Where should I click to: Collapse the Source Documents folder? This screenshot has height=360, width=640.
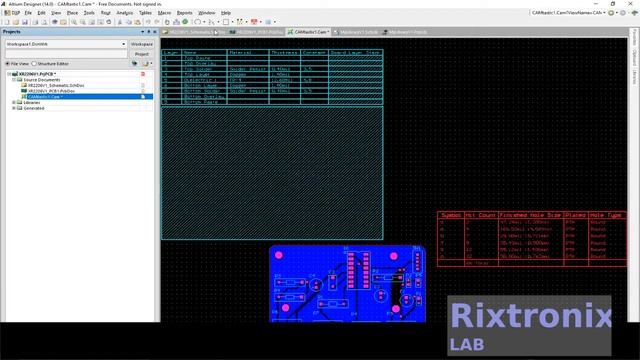(14, 80)
